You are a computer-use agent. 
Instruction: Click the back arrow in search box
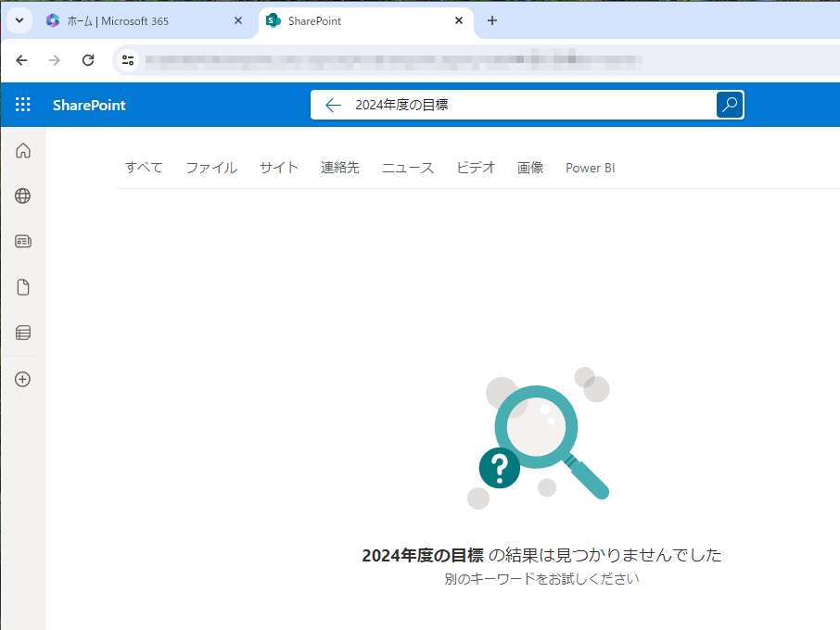click(x=334, y=105)
